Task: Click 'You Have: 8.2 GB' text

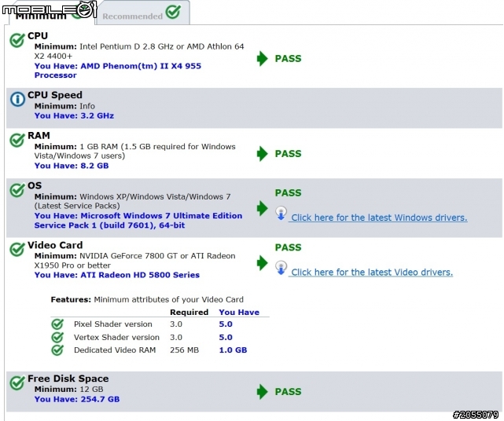Action: click(x=72, y=166)
